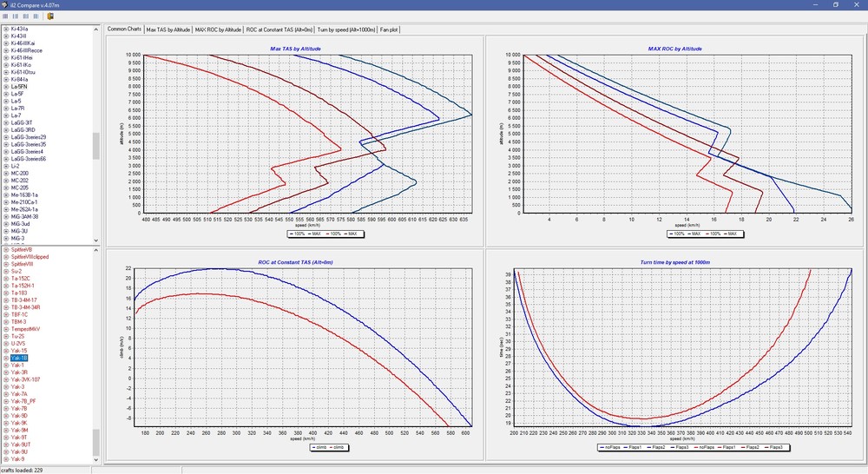Select MiG-3ud in the upper aircraft list
The image size is (868, 474).
[20, 224]
